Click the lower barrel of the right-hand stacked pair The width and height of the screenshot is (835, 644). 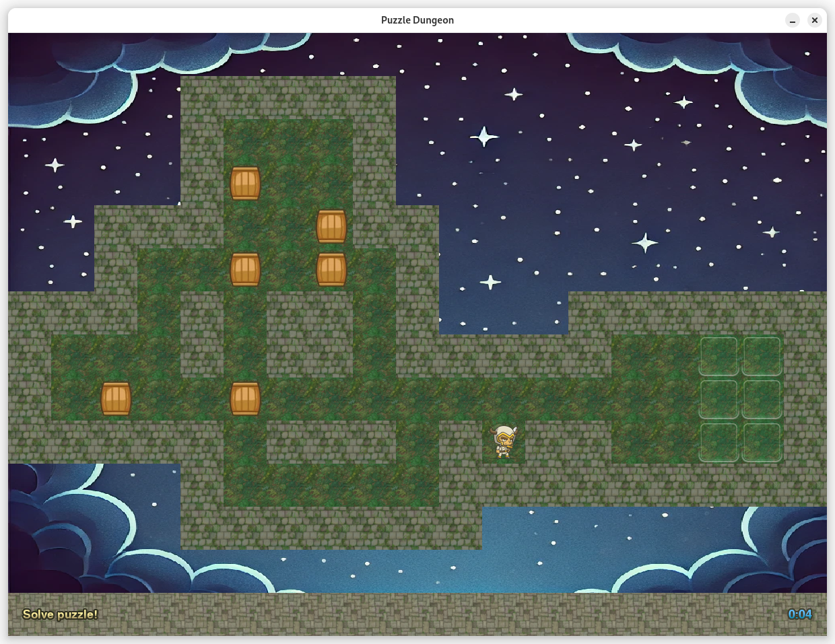click(x=331, y=269)
